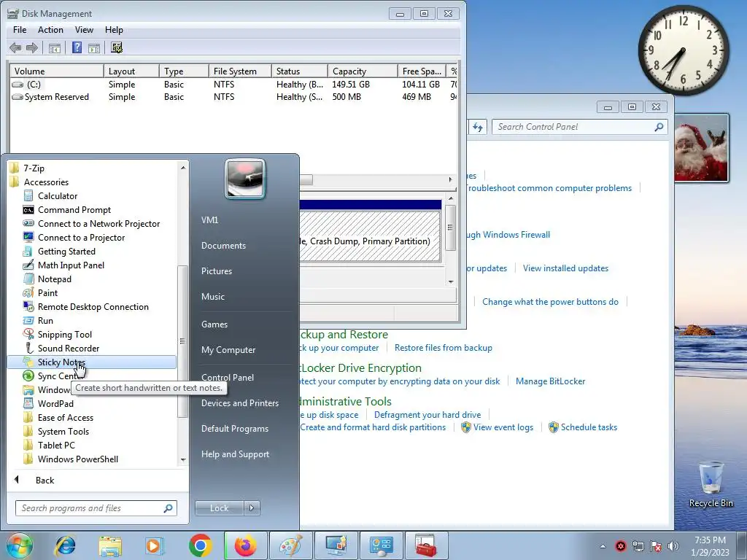Launch Calculator from Accessories
The image size is (747, 560).
tap(58, 195)
